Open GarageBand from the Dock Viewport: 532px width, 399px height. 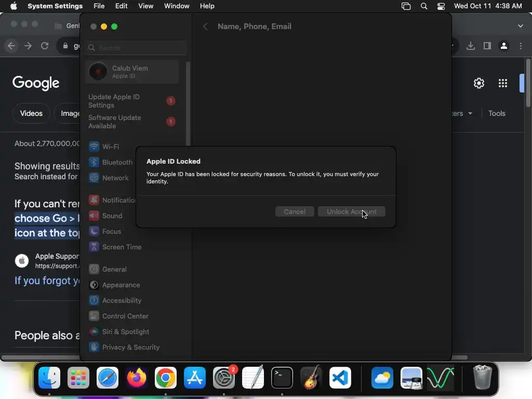(311, 378)
